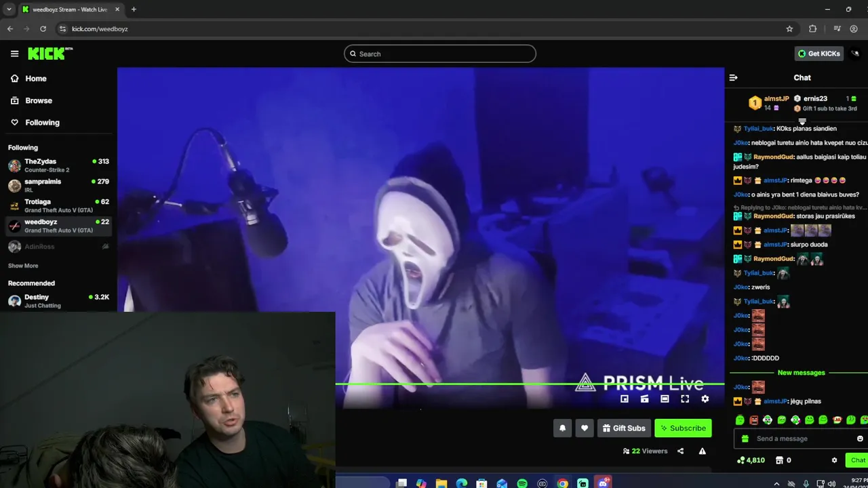Click ernis23 in gifter leaderboard
Image resolution: width=868 pixels, height=488 pixels.
tap(816, 99)
